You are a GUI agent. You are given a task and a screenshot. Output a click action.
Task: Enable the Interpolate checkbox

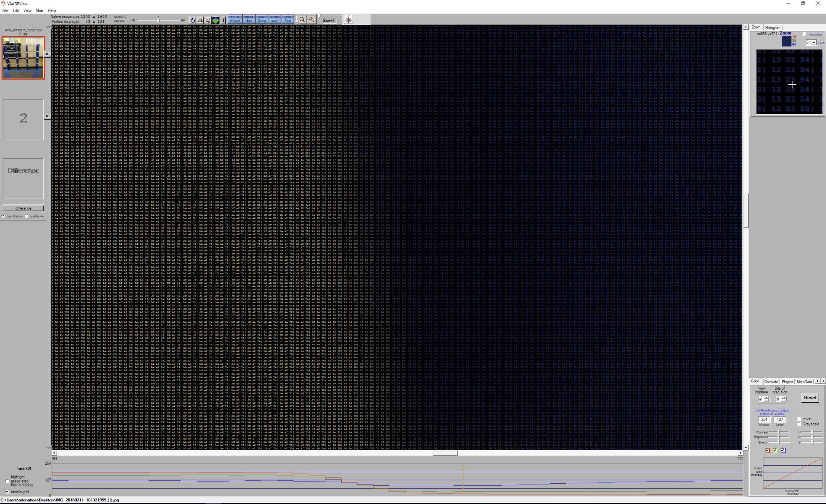pos(804,34)
